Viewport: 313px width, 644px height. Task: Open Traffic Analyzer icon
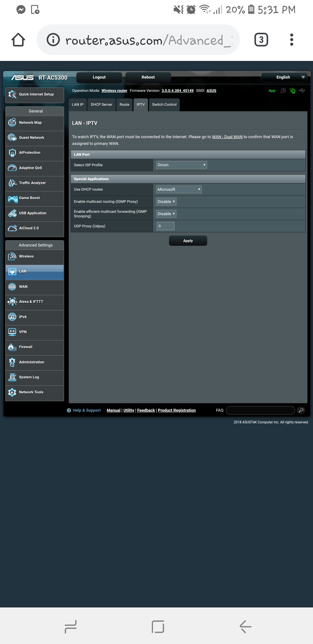12,183
